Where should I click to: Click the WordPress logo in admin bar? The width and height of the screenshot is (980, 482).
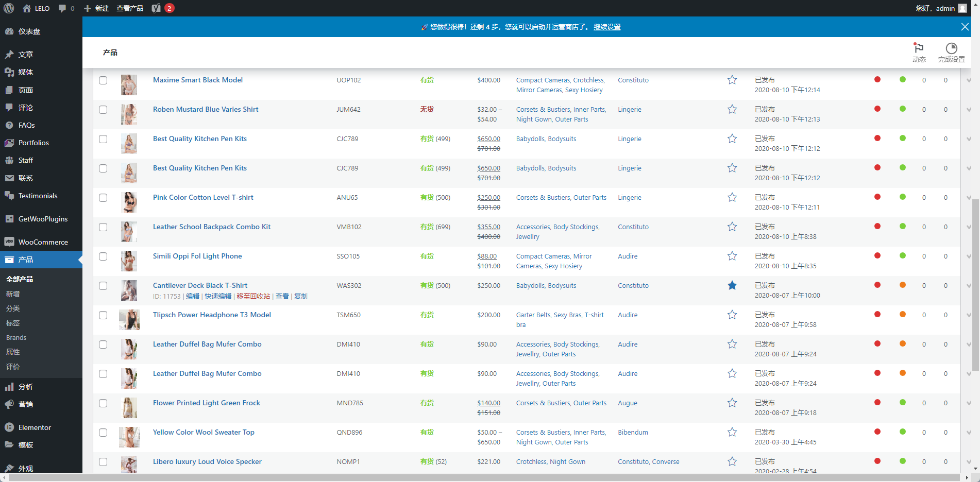(x=9, y=8)
